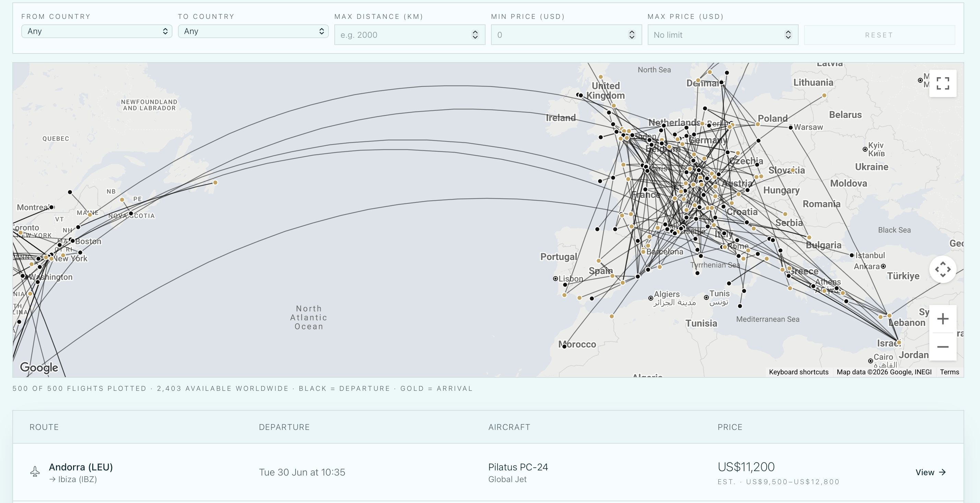This screenshot has width=980, height=503.
Task: Reset all flight filters
Action: click(879, 35)
